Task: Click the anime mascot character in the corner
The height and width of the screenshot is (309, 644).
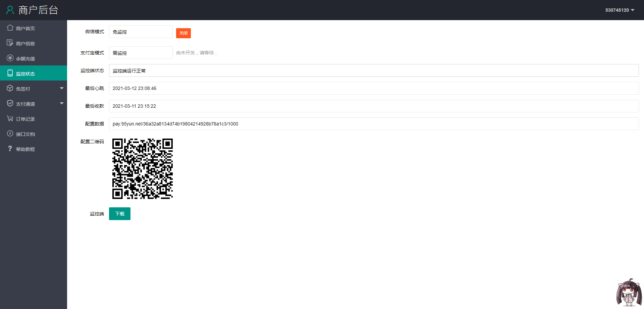Action: point(629,293)
